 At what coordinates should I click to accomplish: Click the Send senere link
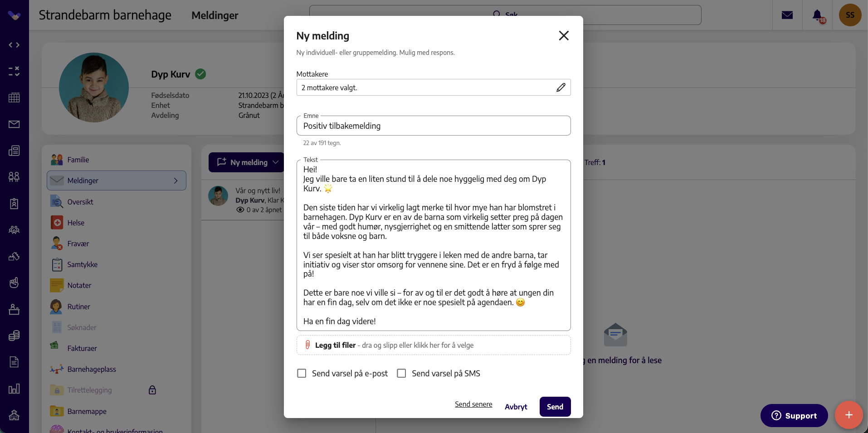click(x=473, y=404)
